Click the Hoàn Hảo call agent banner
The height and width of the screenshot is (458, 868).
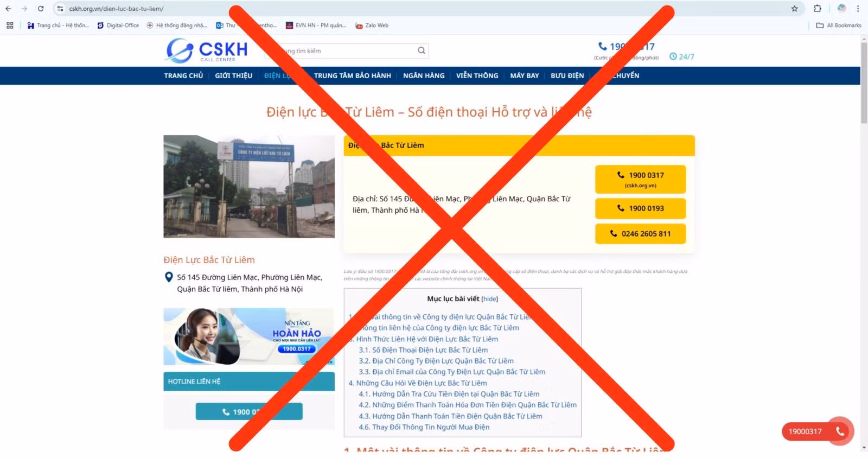pyautogui.click(x=249, y=336)
